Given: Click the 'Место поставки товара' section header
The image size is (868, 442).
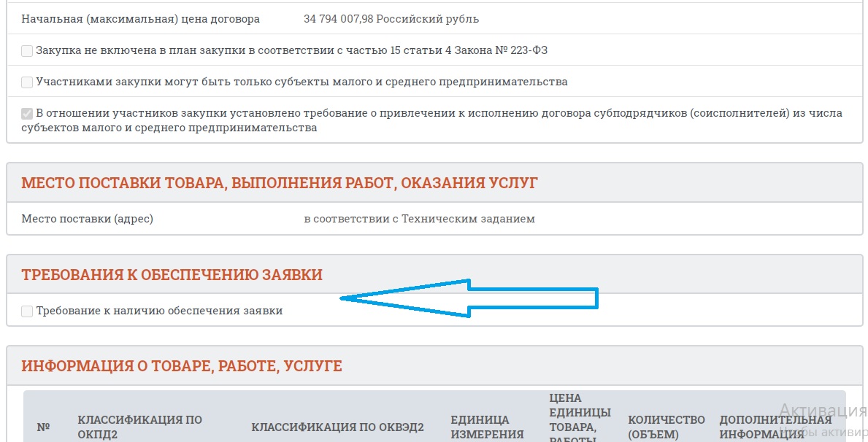Looking at the screenshot, I should (x=280, y=182).
